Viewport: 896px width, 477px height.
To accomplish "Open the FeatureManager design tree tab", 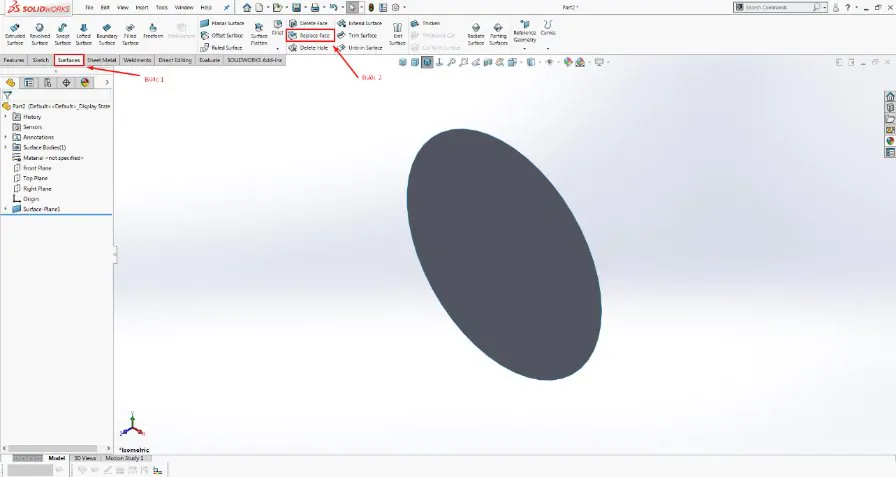I will pos(10,83).
